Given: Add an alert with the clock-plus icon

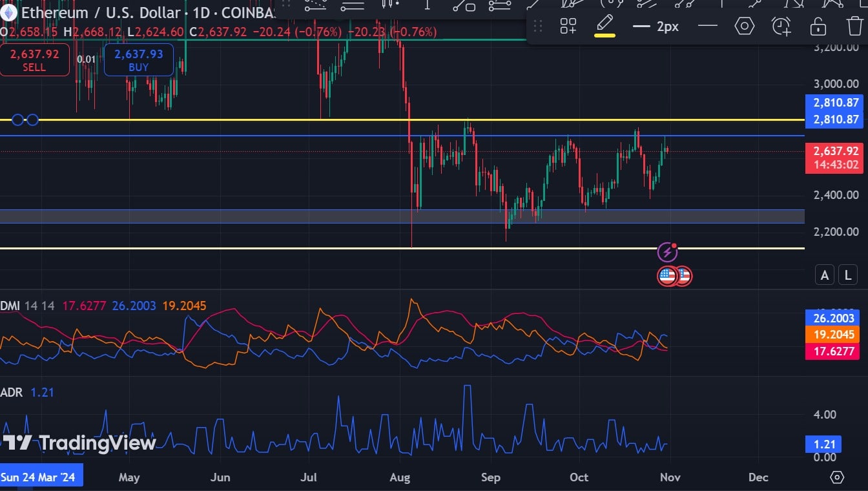Looking at the screenshot, I should [781, 26].
